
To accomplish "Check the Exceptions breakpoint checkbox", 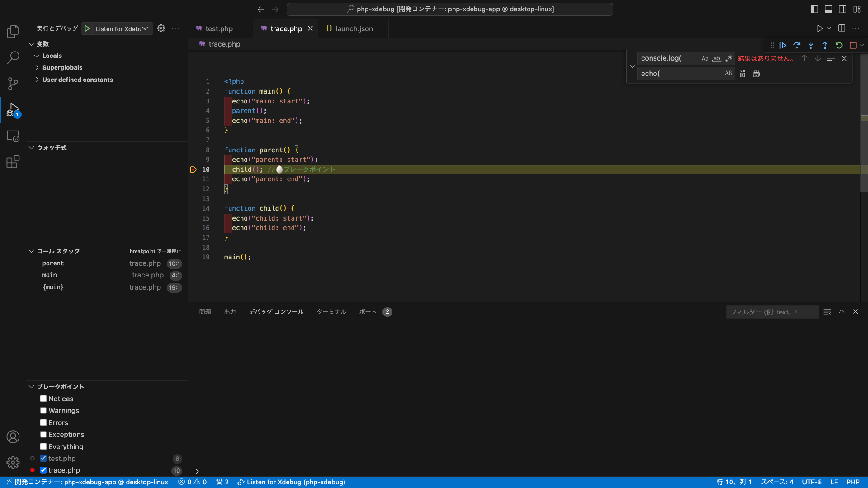I will 43,434.
